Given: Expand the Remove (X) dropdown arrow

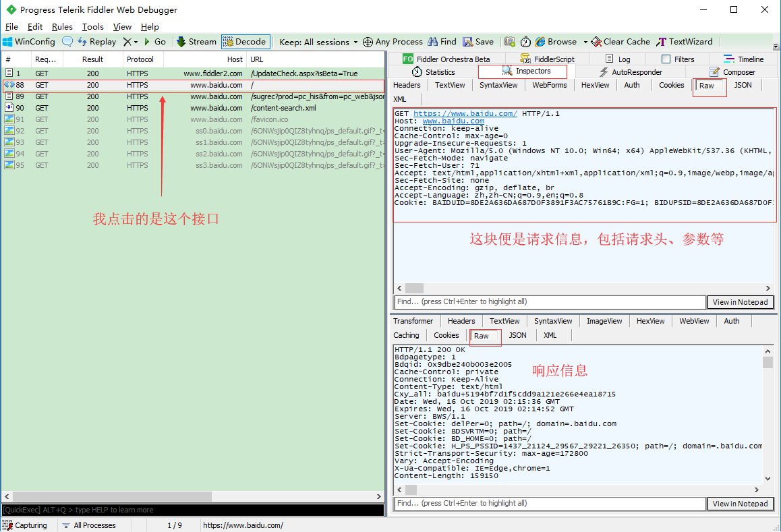Looking at the screenshot, I should (x=136, y=42).
